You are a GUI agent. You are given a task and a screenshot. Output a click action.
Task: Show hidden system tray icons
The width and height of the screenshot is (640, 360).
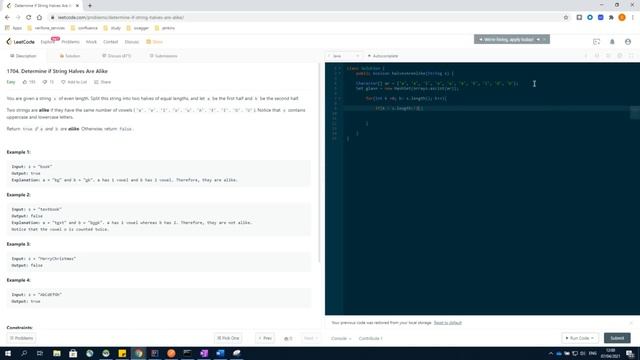click(551, 353)
